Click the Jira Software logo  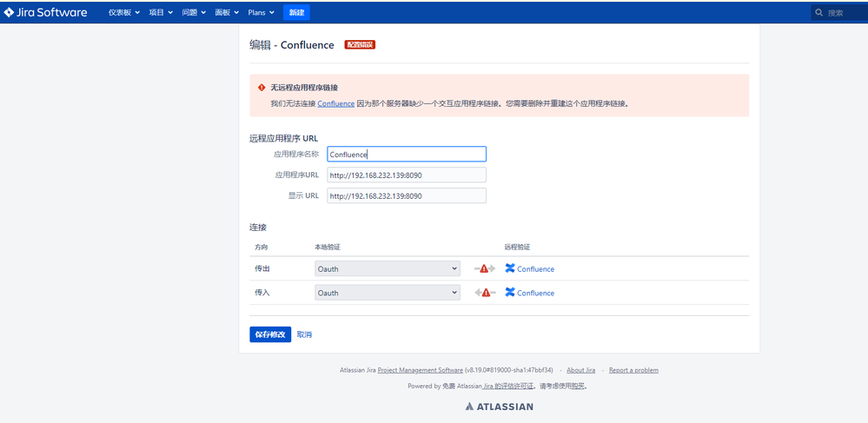45,12
